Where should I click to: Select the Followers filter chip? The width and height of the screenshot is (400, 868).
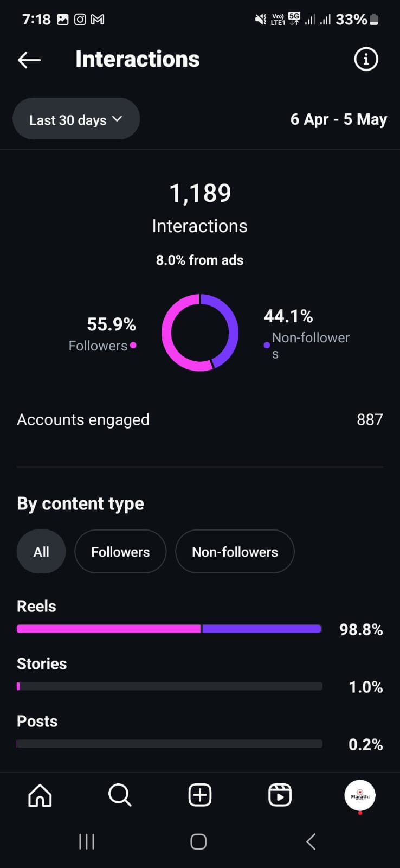tap(120, 552)
